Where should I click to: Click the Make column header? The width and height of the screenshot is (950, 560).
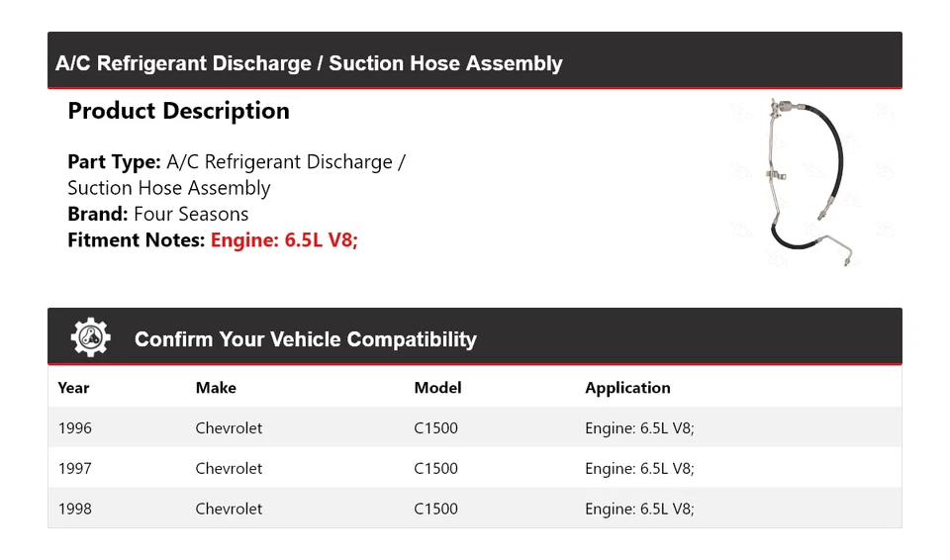216,388
